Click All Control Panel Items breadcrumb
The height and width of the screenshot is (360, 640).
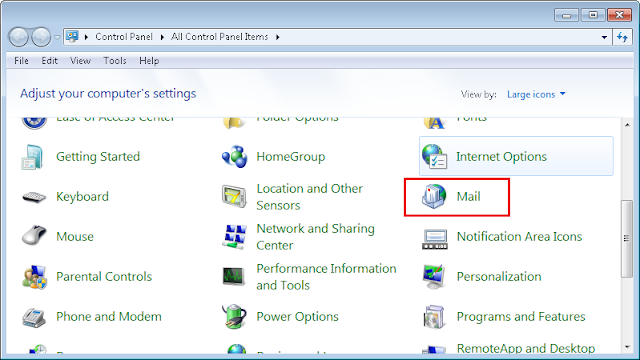pyautogui.click(x=219, y=37)
